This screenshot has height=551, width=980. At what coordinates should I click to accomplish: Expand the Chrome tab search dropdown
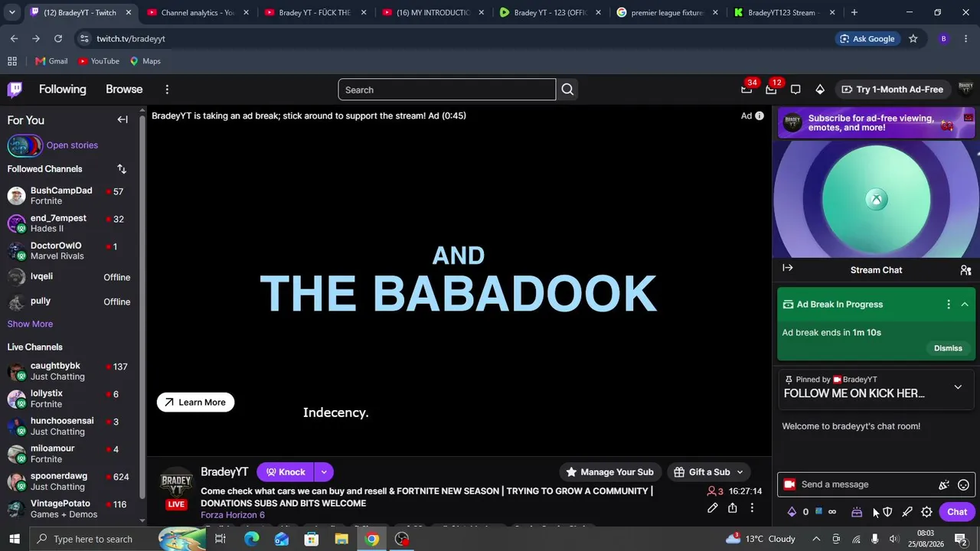coord(11,12)
